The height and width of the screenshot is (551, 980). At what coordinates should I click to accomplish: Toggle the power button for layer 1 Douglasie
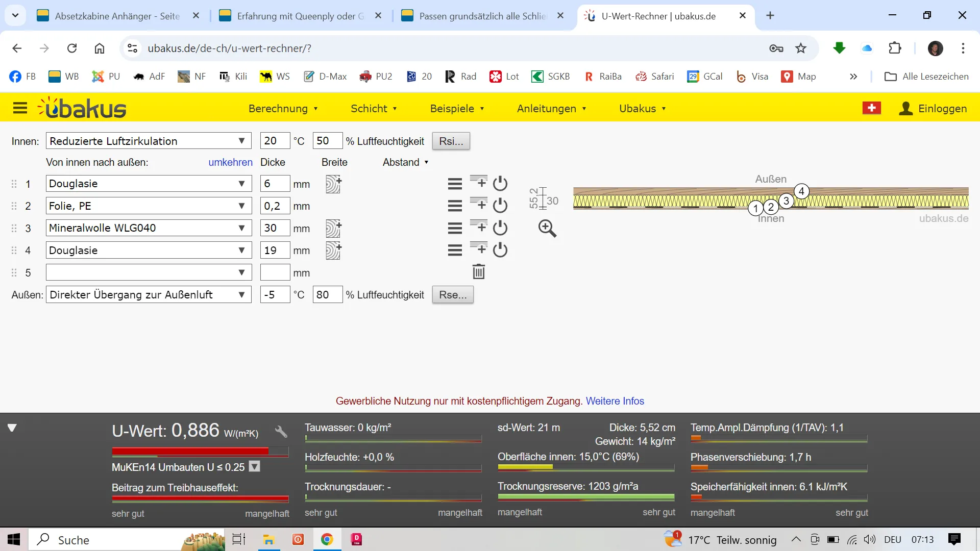point(500,183)
